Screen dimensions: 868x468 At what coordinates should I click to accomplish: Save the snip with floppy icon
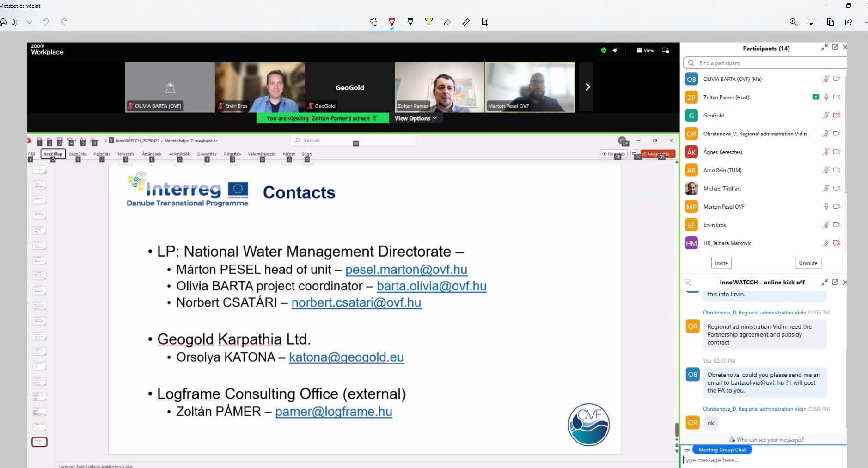812,22
